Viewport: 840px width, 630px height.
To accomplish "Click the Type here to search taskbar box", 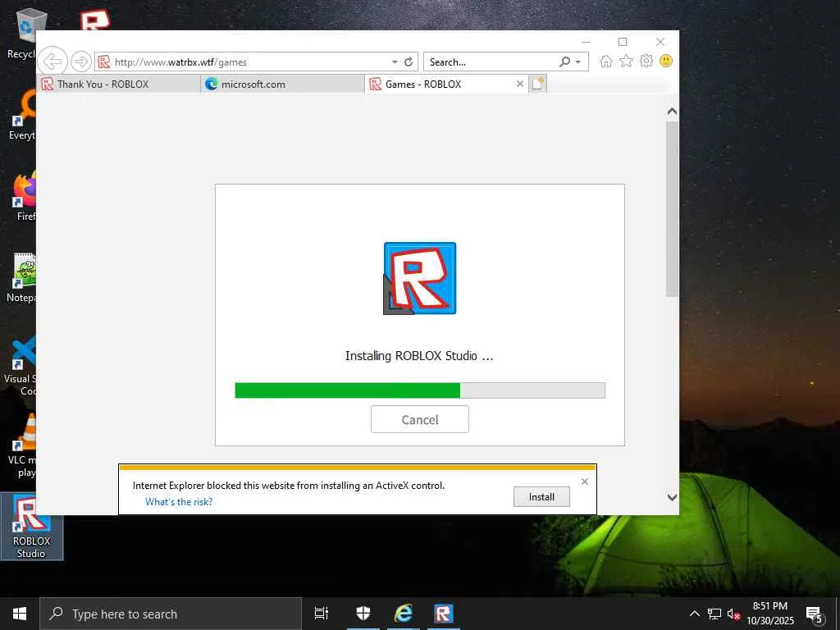I will click(171, 614).
